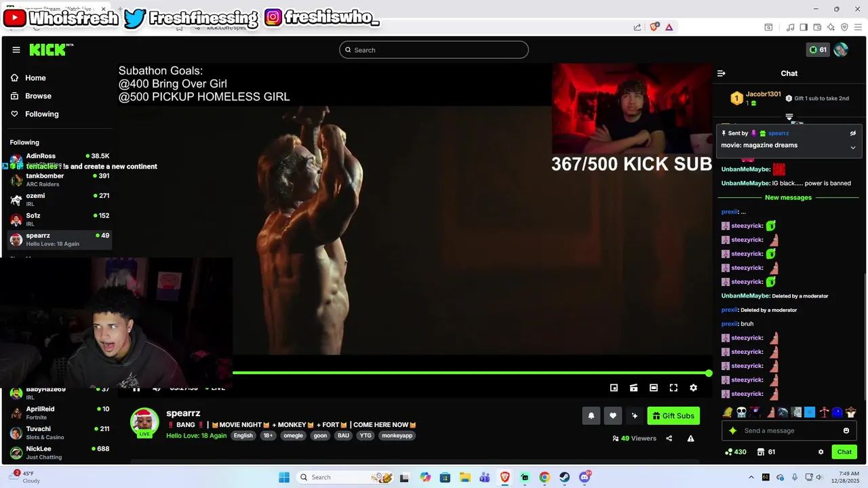Select the spearrz channel in Following
Viewport: 868px width, 488px height.
coord(60,239)
